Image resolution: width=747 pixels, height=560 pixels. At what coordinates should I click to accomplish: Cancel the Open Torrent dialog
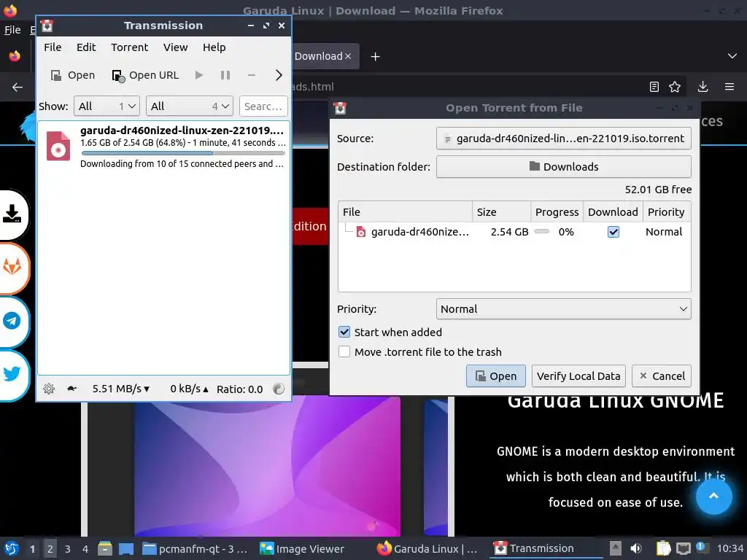click(662, 376)
